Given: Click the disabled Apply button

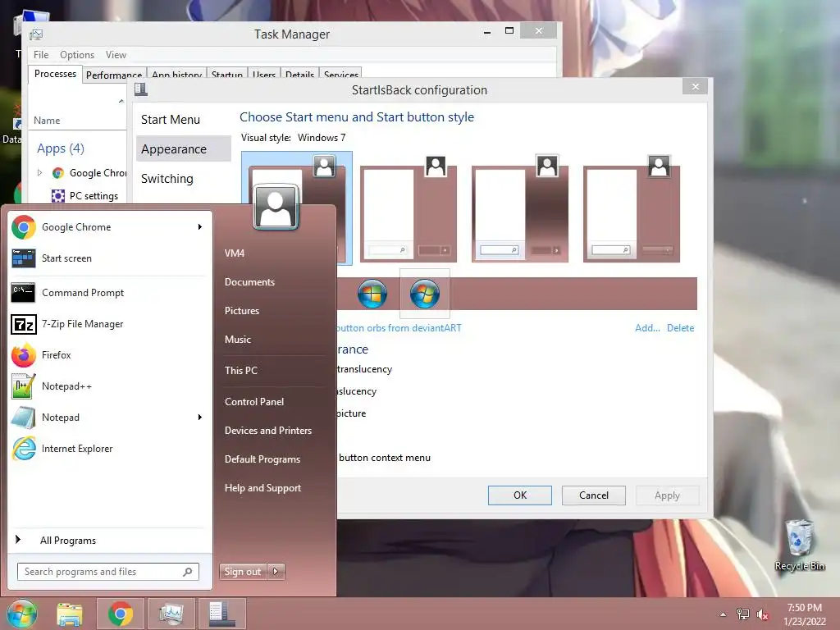Looking at the screenshot, I should (x=668, y=495).
